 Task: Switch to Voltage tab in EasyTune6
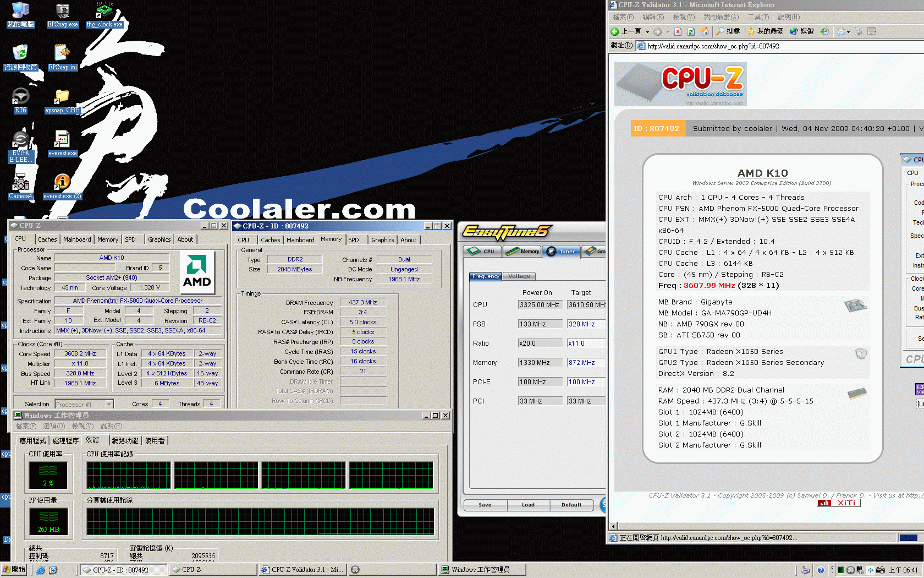tap(519, 276)
